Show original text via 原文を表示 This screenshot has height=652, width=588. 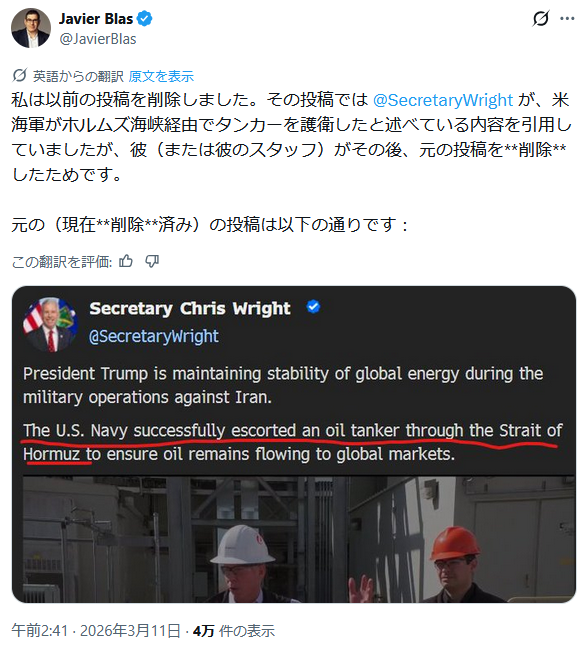(x=161, y=76)
